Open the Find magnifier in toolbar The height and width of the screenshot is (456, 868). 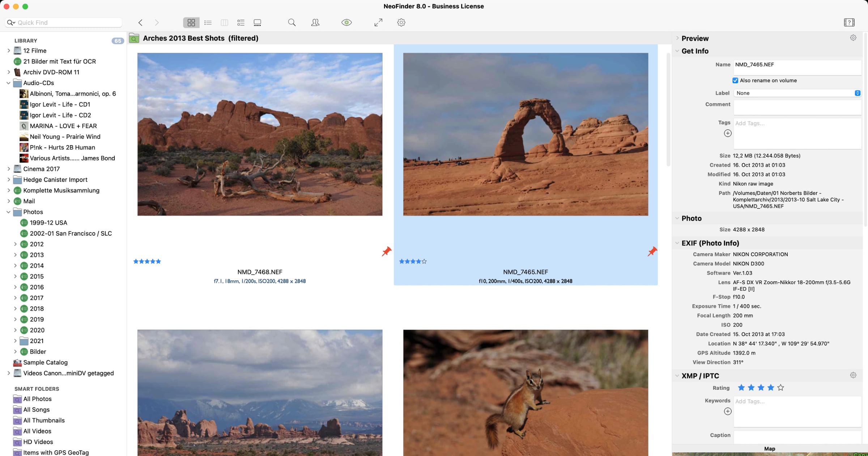(292, 22)
